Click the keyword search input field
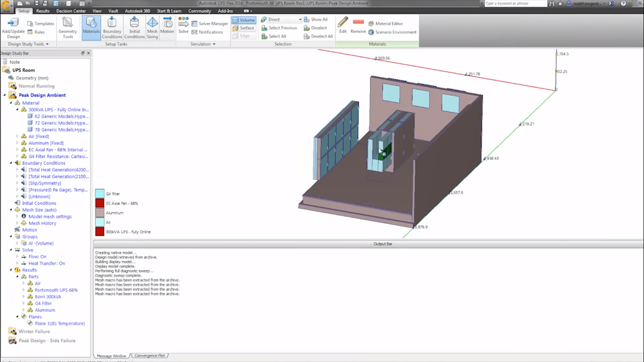The height and width of the screenshot is (362, 644). click(x=515, y=3)
